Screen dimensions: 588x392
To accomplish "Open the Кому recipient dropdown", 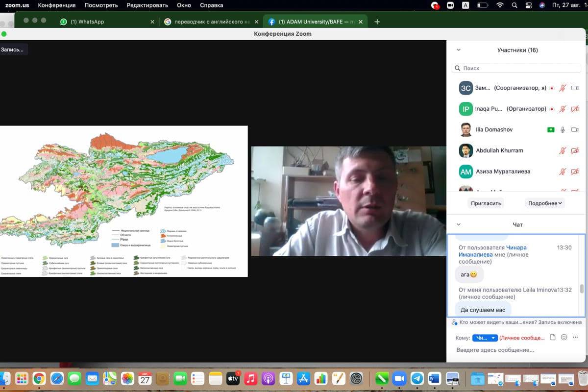I will click(485, 338).
